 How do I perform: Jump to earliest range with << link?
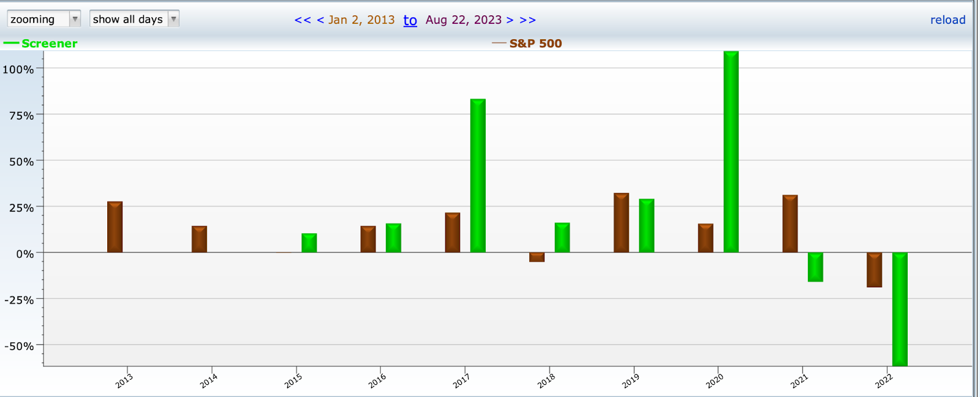[x=303, y=20]
